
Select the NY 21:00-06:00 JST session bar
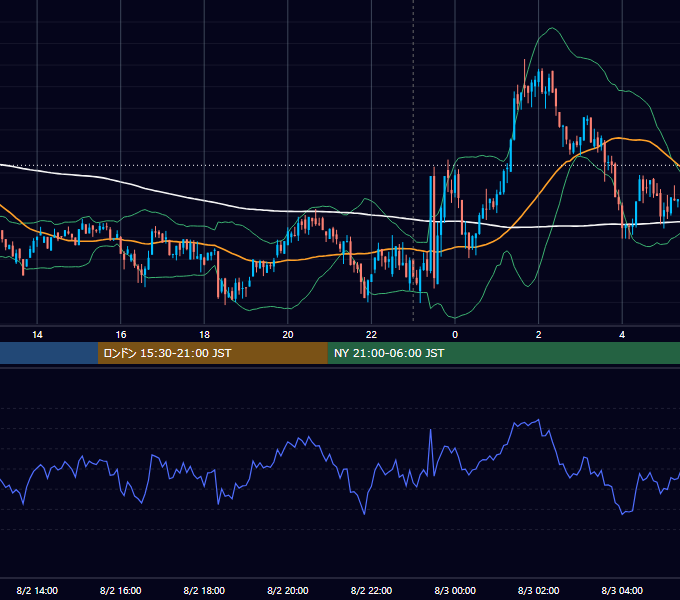tap(503, 353)
